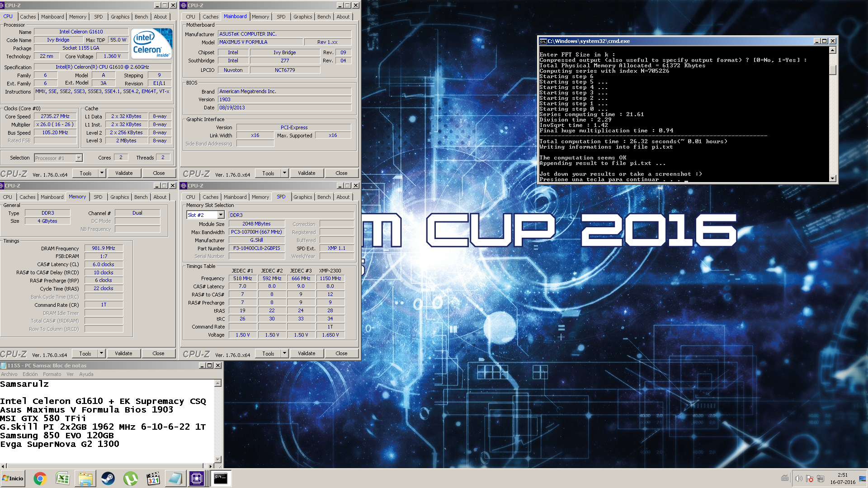Open uTorrent from the taskbar

click(x=130, y=479)
